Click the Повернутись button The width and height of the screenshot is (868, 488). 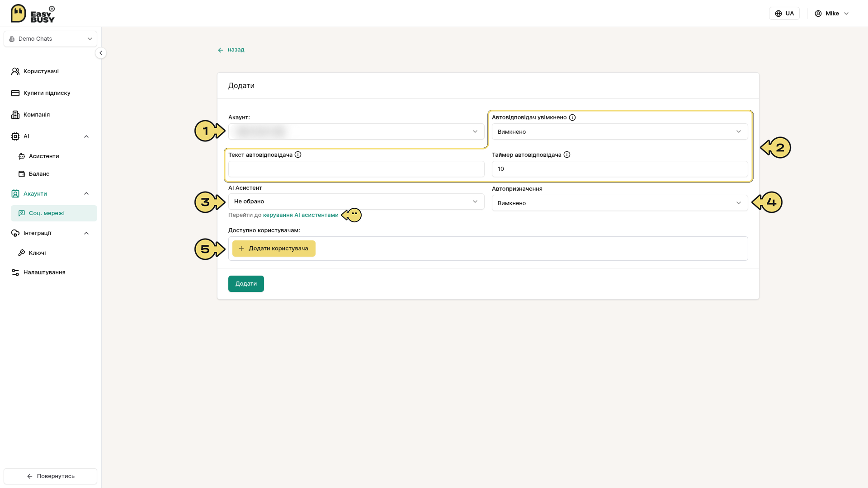[51, 476]
